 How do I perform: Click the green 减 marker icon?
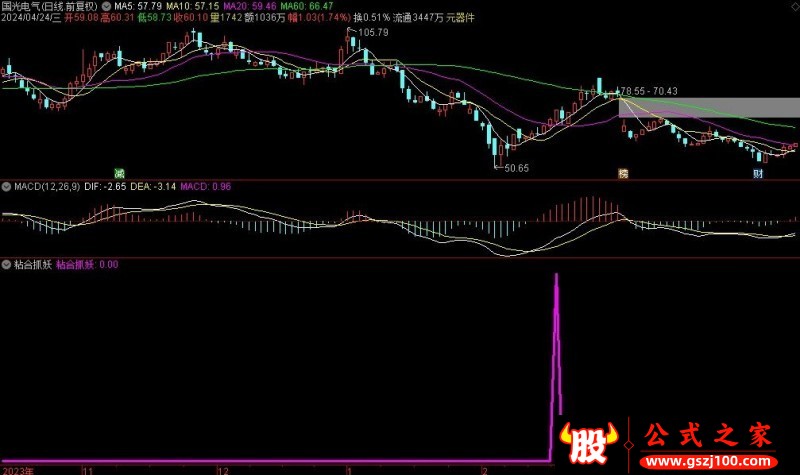[119, 173]
